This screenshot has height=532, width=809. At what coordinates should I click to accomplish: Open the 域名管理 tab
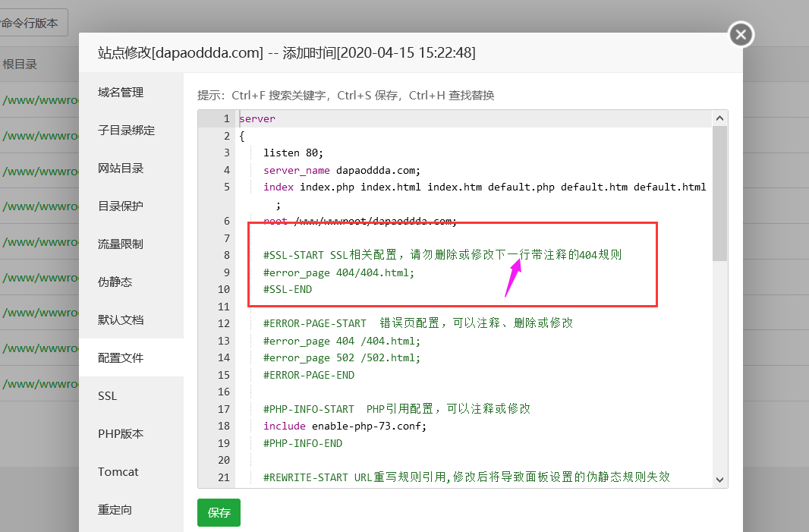tap(121, 93)
